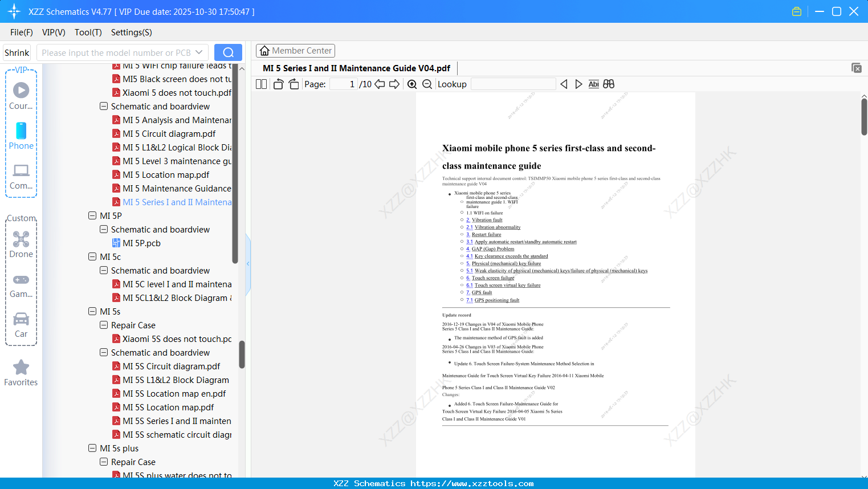Viewport: 868px width, 489px height.
Task: Follow the 3. Restart failure link
Action: click(484, 235)
